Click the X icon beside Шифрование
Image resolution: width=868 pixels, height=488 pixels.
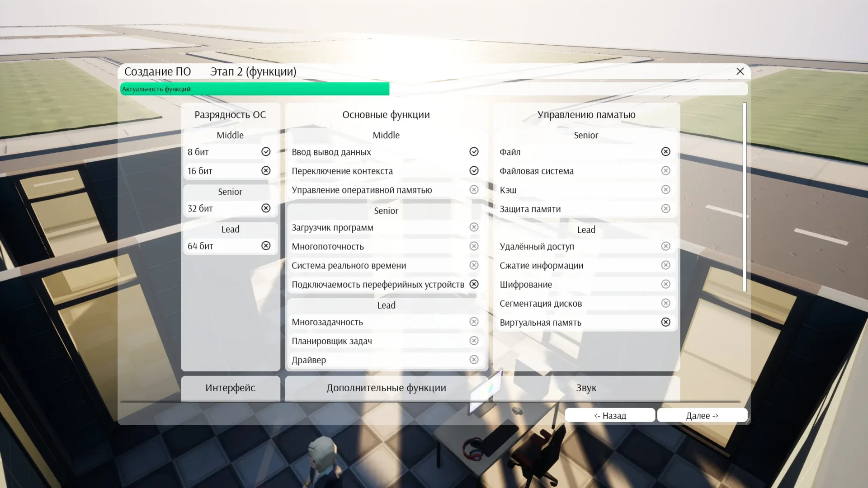coord(665,284)
